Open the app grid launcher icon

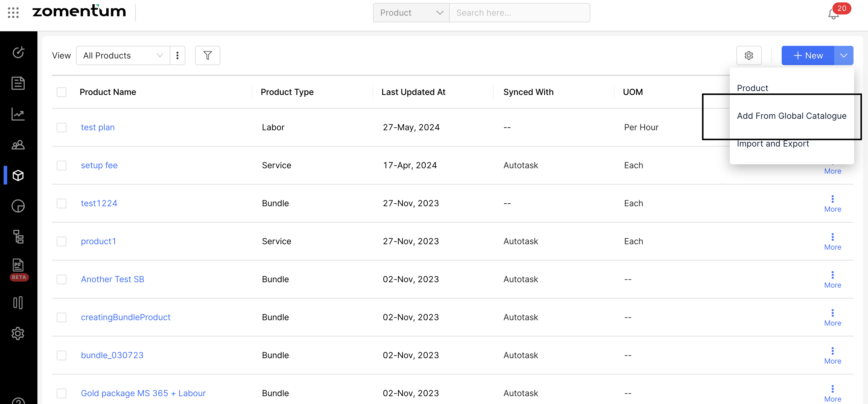coord(13,13)
